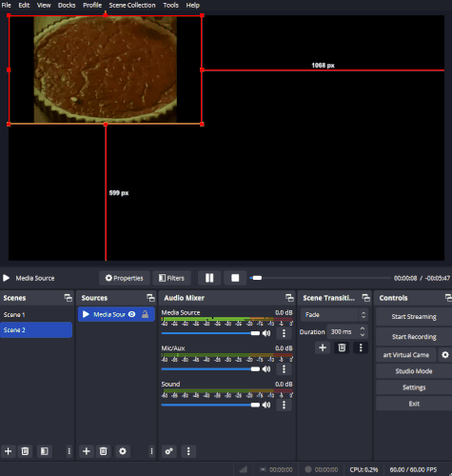Open the Scene Collection menu
452x476 pixels.
tap(132, 5)
